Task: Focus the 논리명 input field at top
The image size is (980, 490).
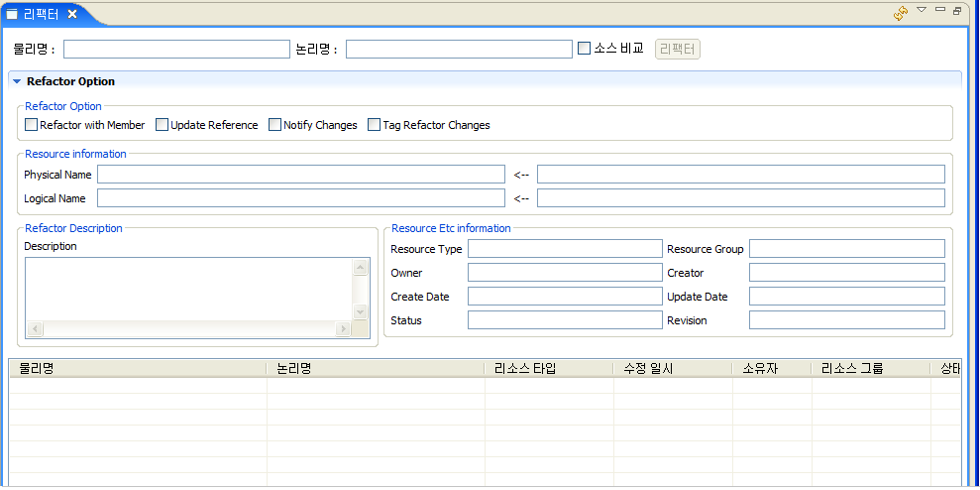Action: coord(459,49)
